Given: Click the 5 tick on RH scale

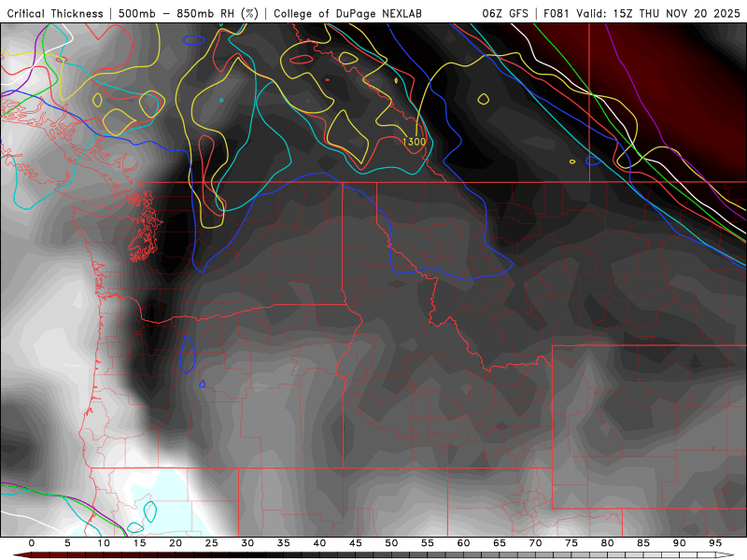Looking at the screenshot, I should point(67,543).
